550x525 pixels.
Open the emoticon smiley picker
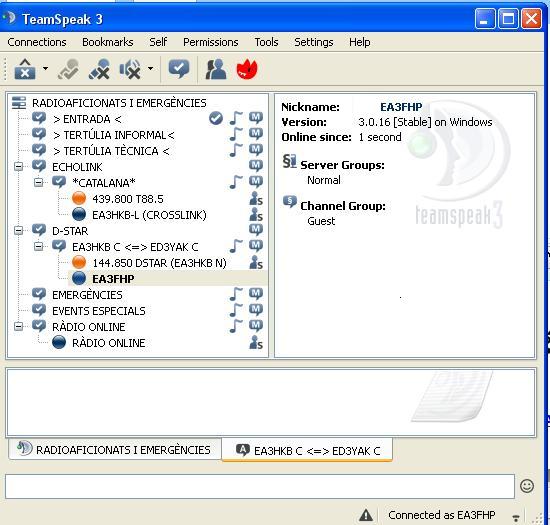pos(526,486)
